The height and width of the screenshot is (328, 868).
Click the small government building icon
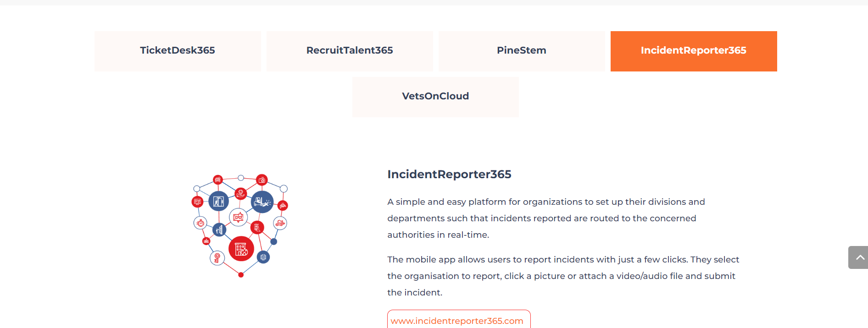[x=206, y=241]
